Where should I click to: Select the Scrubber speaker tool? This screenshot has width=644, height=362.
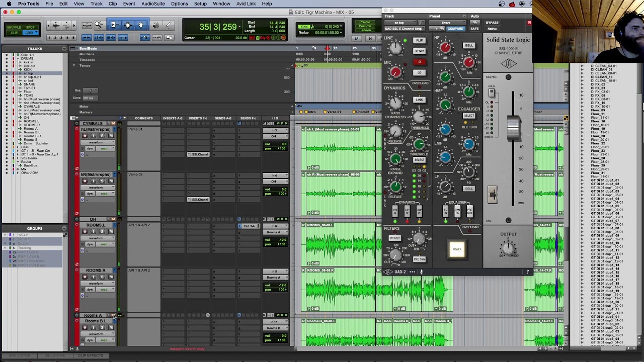[155, 25]
